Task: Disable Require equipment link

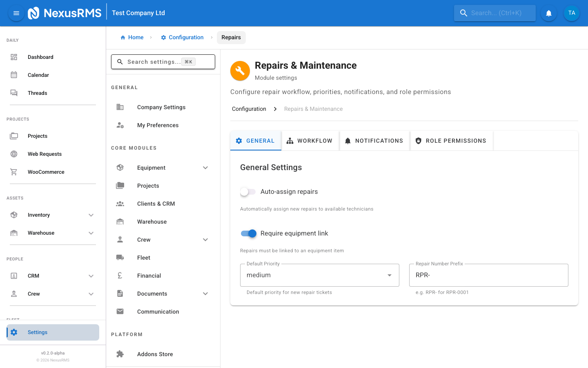Action: coord(248,233)
